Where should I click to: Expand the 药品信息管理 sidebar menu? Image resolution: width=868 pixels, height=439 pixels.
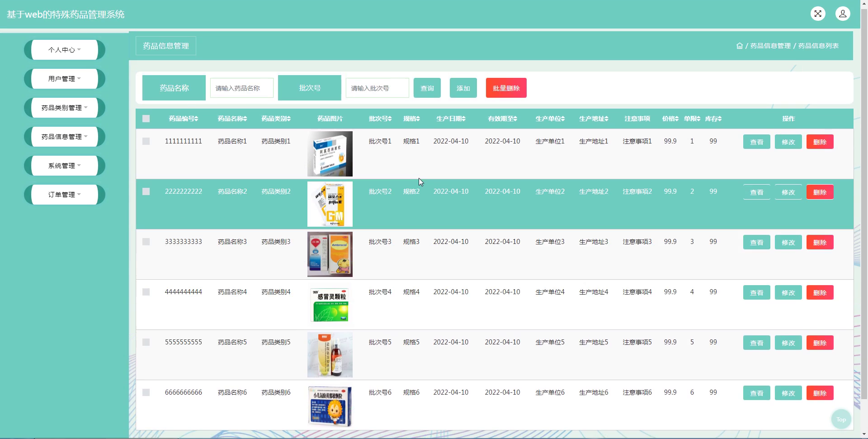coord(65,137)
